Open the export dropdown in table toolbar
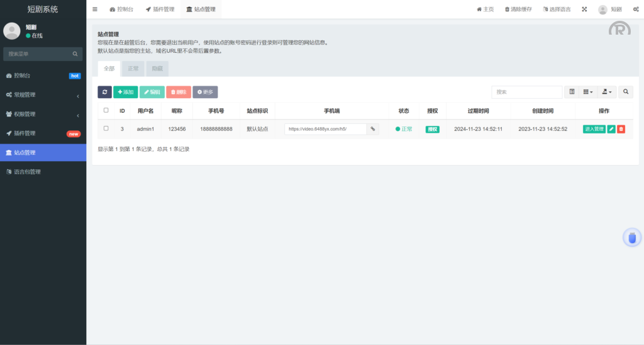Image resolution: width=644 pixels, height=345 pixels. point(607,92)
